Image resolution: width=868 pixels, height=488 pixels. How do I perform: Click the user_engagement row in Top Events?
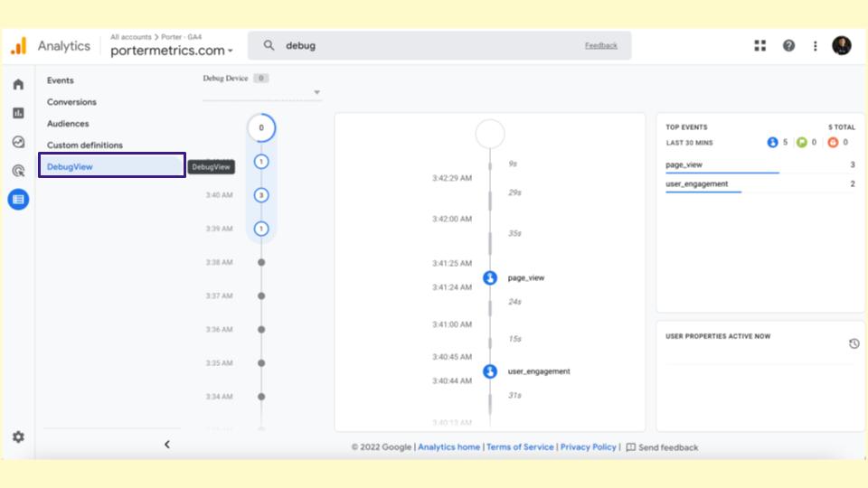pos(760,184)
